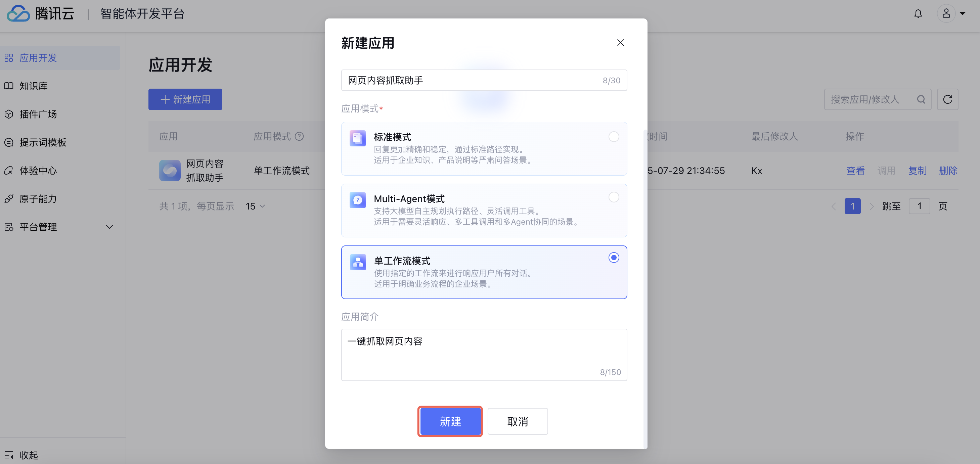Viewport: 980px width, 464px height.
Task: Click the refresh icon beside search box
Action: click(x=947, y=99)
